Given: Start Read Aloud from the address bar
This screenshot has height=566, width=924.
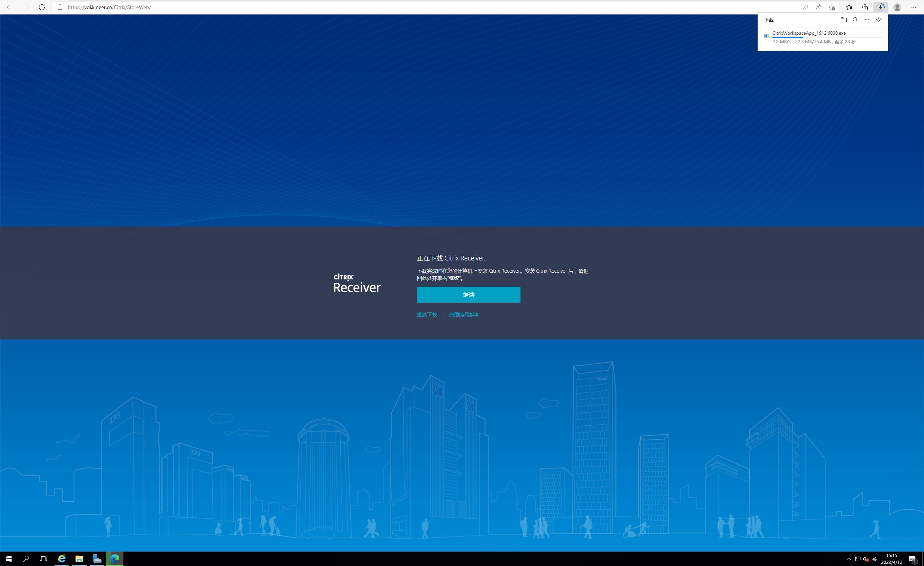Looking at the screenshot, I should click(818, 7).
